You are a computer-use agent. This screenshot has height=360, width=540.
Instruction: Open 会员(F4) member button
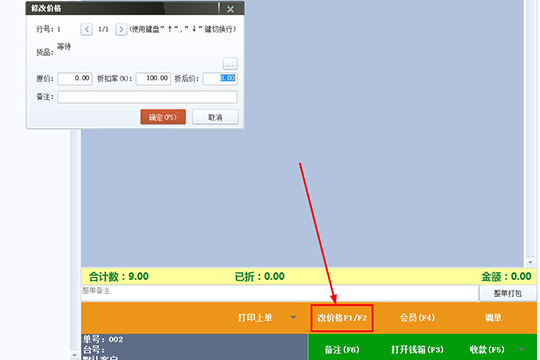click(x=417, y=318)
